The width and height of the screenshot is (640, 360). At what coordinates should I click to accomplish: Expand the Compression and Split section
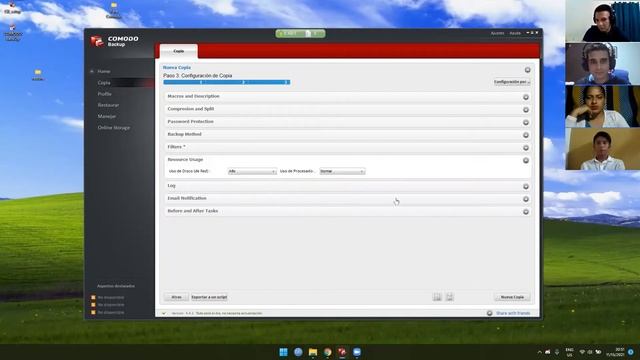347,109
